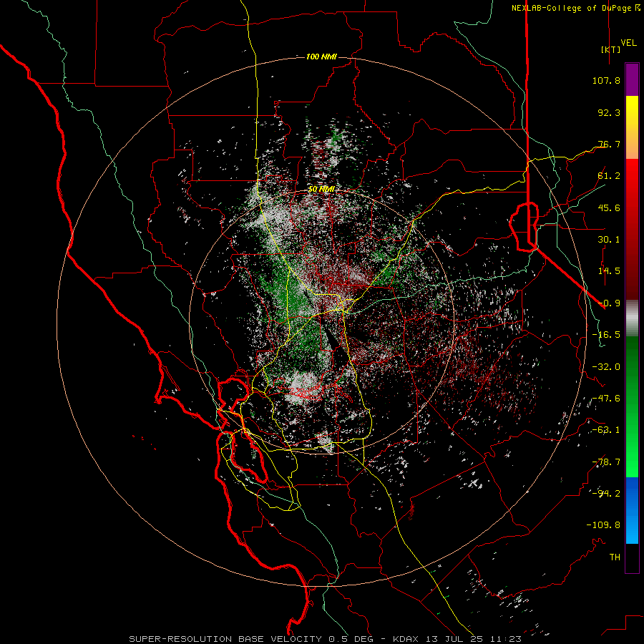Screen dimensions: 644x644
Task: Click the 30.1 velocity scale value
Action: click(x=609, y=240)
